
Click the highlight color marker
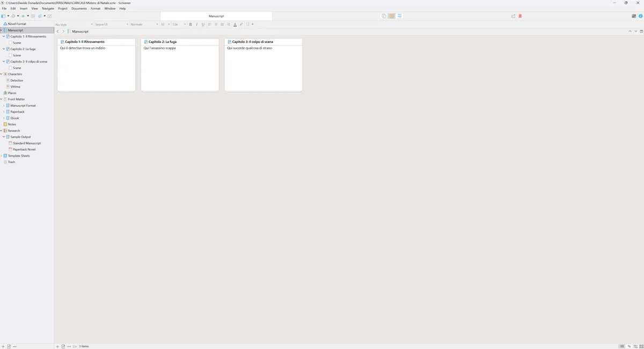tap(241, 24)
